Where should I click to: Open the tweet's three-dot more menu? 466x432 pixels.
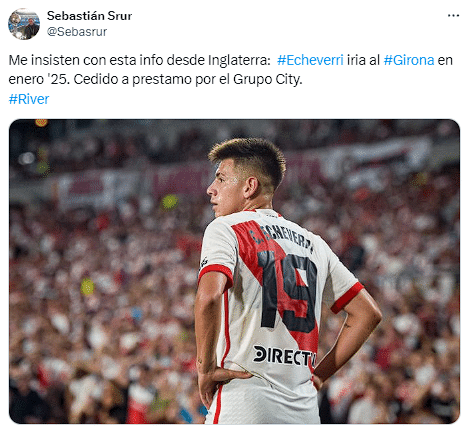[453, 15]
